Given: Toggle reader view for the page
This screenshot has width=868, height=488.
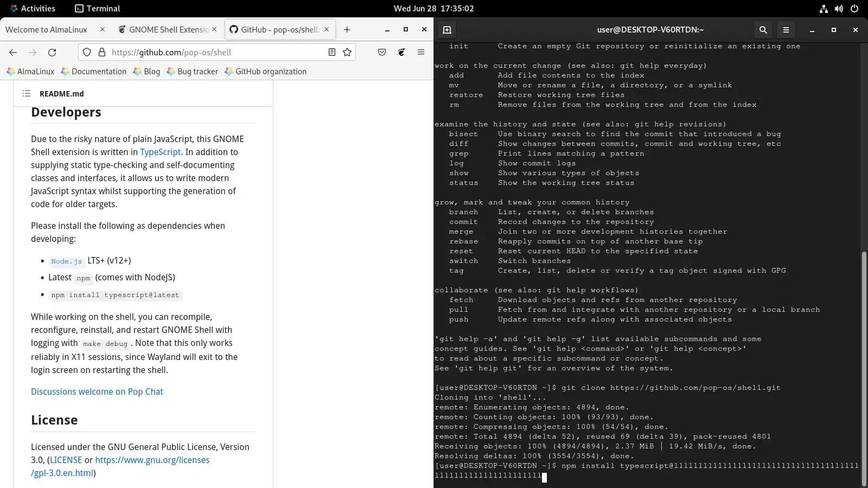Looking at the screenshot, I should (x=332, y=52).
